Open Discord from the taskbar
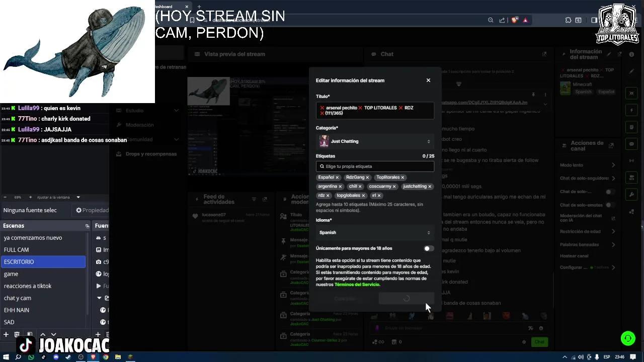Screen dimensions: 644x362 coord(56,357)
